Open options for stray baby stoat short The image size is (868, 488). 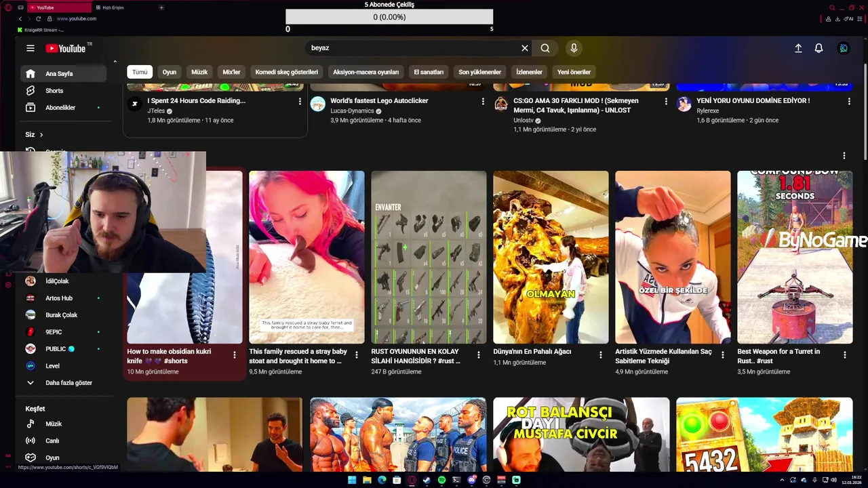357,354
